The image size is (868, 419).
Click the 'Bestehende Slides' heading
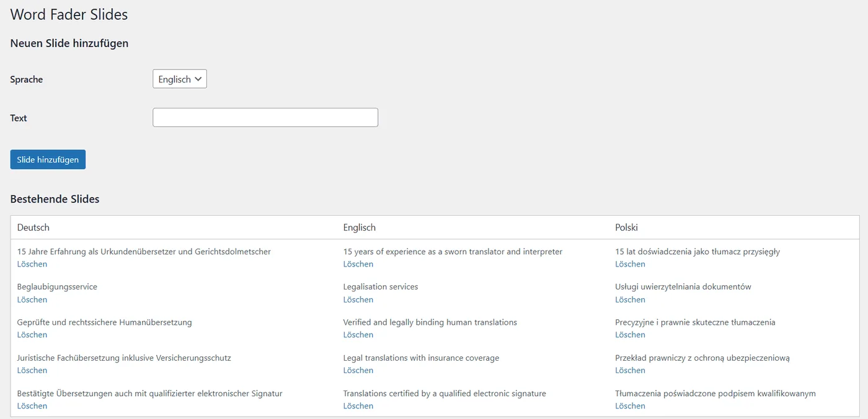[x=55, y=199]
